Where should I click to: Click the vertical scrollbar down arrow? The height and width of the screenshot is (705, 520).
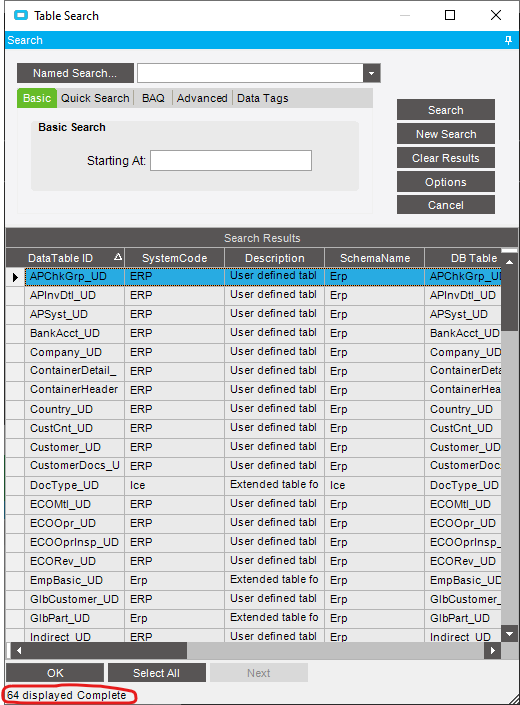click(509, 634)
